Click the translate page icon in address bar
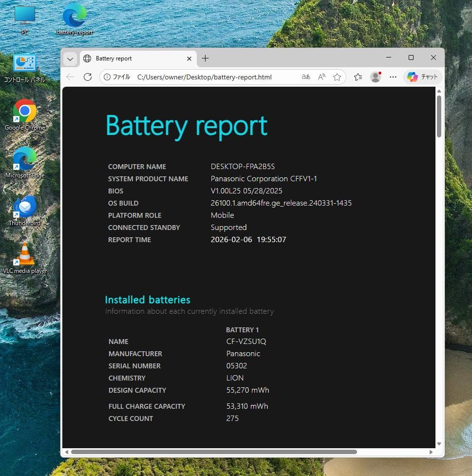Viewport: 472px width, 476px height. coord(306,77)
